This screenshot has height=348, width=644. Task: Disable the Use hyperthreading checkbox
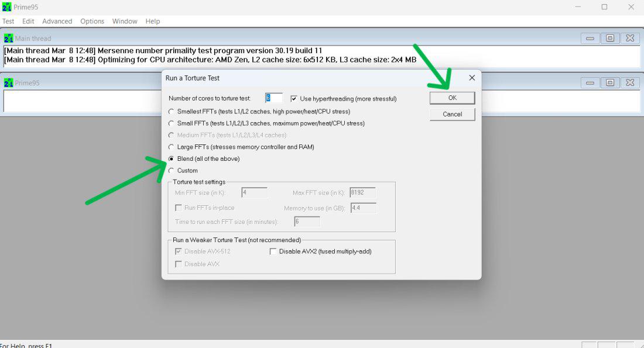click(x=294, y=98)
